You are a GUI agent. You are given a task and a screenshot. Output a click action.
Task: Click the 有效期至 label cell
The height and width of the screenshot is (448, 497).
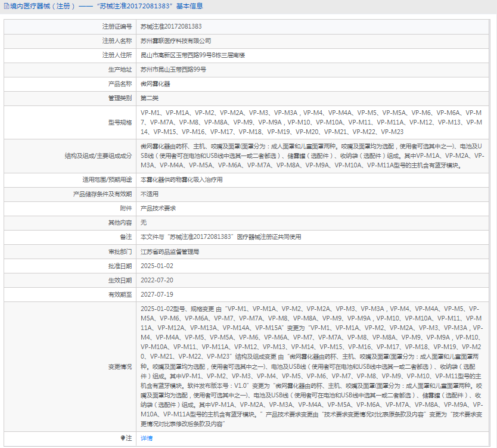click(70, 294)
